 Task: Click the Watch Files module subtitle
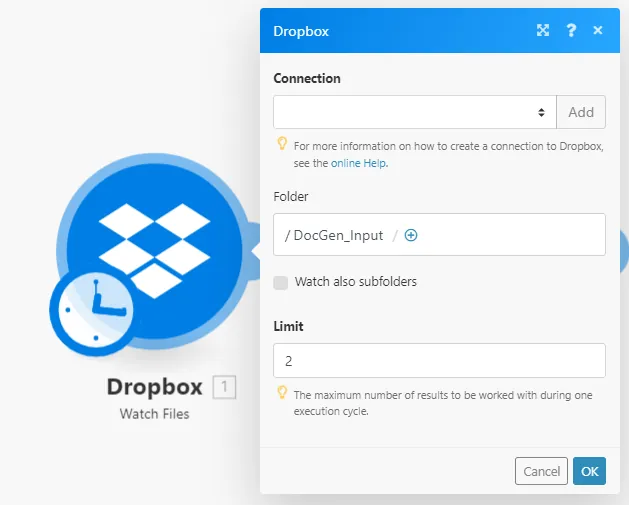pyautogui.click(x=154, y=414)
